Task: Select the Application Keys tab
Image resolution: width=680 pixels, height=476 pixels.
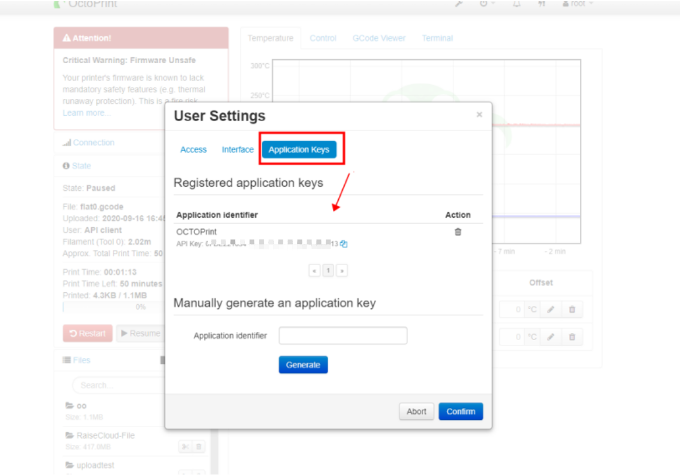Action: point(299,150)
